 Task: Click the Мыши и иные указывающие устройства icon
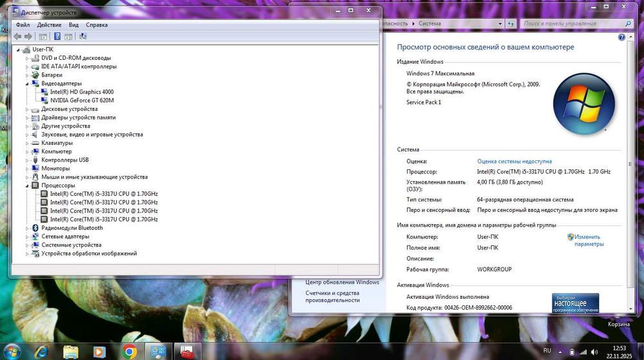click(35, 177)
